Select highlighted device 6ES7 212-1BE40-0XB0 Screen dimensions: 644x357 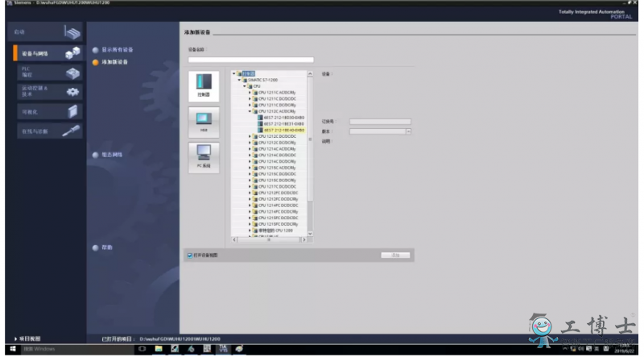coord(284,130)
